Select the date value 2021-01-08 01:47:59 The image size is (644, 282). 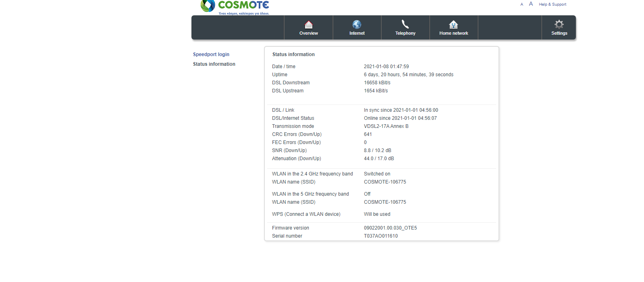click(386, 67)
